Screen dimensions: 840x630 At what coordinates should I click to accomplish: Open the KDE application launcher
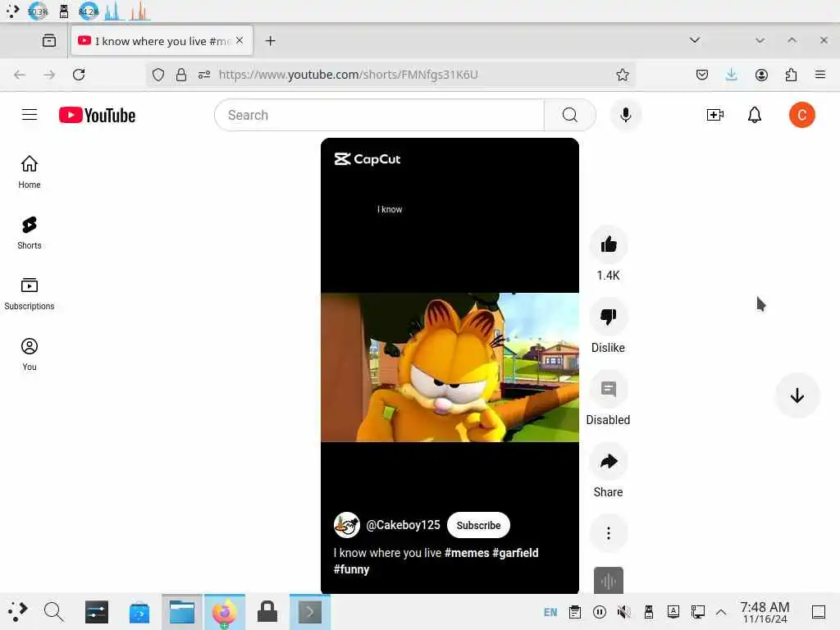[x=17, y=611]
